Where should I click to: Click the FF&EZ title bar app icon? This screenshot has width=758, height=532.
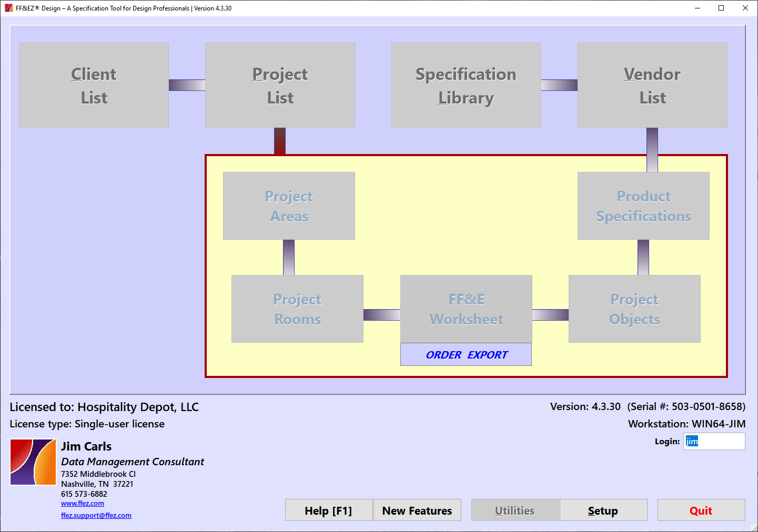[9, 8]
